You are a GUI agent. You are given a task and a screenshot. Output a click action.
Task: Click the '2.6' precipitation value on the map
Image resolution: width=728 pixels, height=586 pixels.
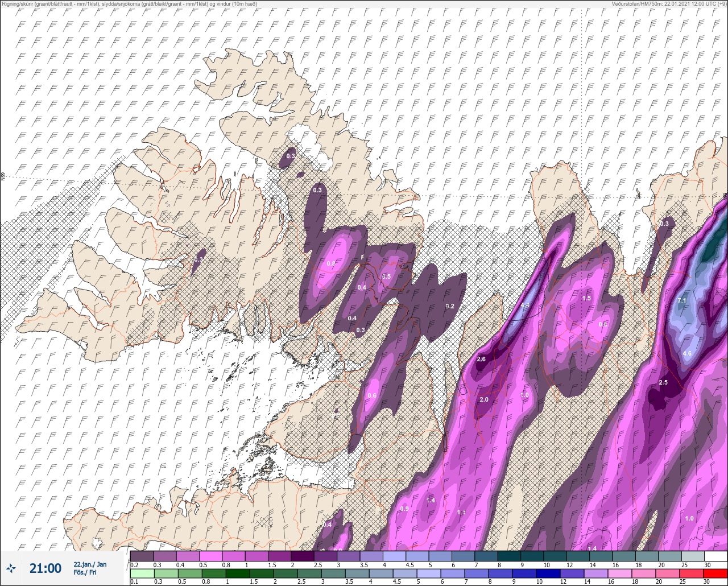point(481,359)
